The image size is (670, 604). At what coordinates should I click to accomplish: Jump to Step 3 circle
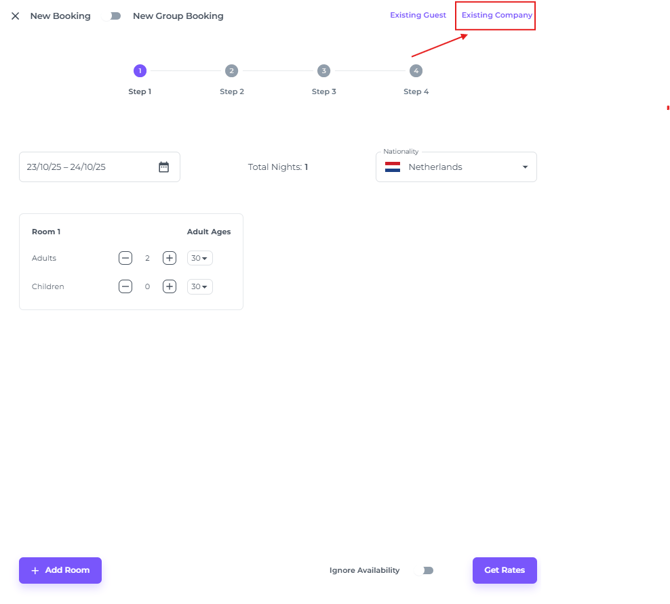click(323, 71)
